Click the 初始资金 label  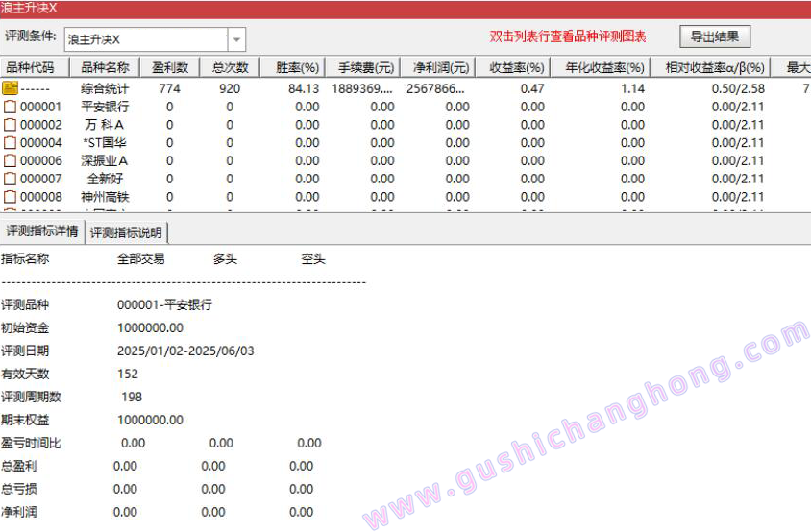(x=25, y=327)
